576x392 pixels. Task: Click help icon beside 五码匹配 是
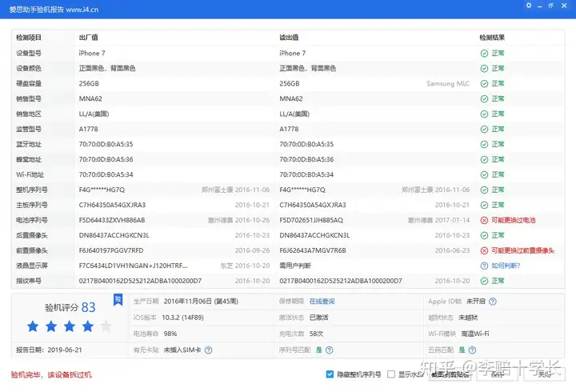click(473, 350)
